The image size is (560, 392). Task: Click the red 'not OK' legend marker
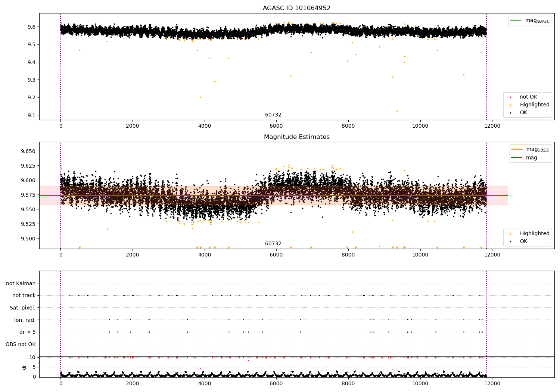pyautogui.click(x=510, y=97)
